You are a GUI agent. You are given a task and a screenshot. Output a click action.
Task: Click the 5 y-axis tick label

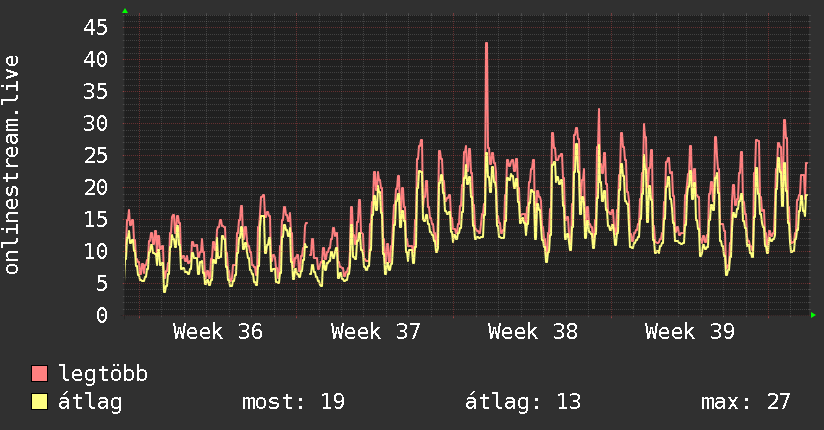[102, 283]
